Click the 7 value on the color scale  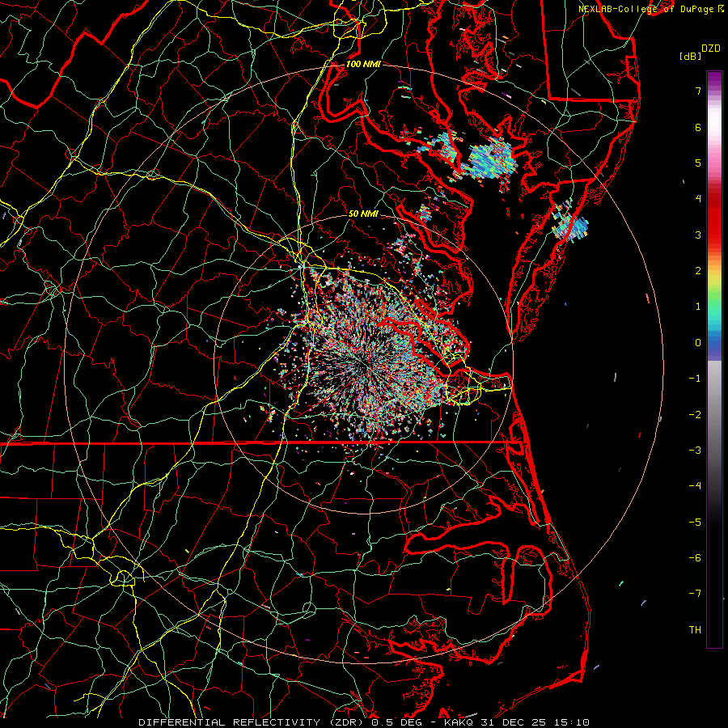(x=698, y=91)
